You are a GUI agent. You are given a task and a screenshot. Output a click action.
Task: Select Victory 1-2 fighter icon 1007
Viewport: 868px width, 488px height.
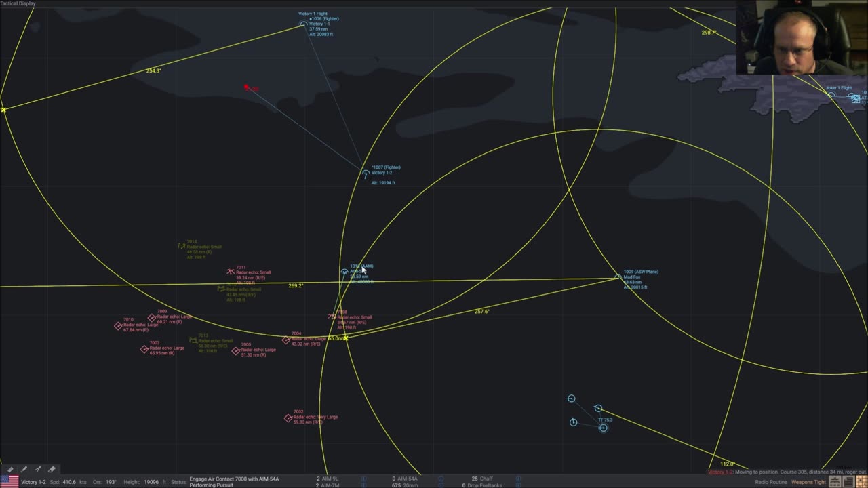coord(366,174)
